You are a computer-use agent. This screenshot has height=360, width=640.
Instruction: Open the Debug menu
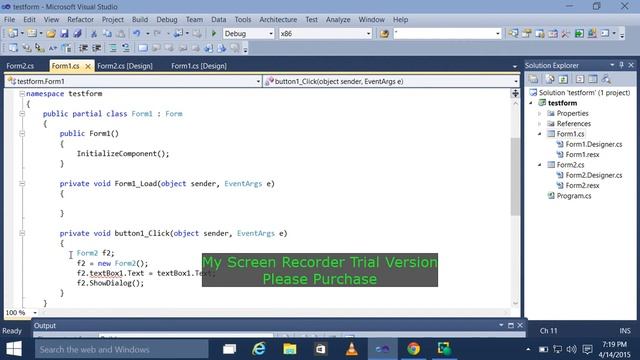(167, 20)
